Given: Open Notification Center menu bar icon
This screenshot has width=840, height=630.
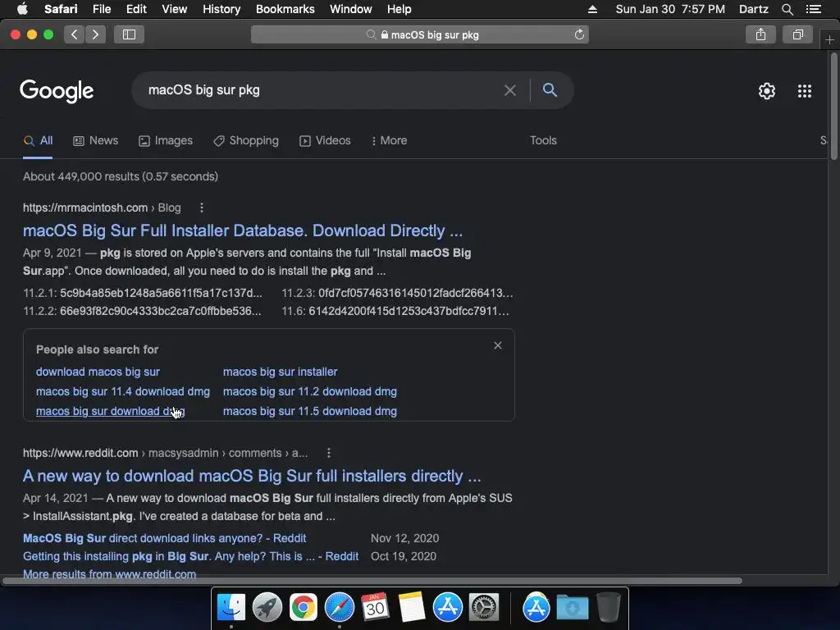Looking at the screenshot, I should pos(814,9).
